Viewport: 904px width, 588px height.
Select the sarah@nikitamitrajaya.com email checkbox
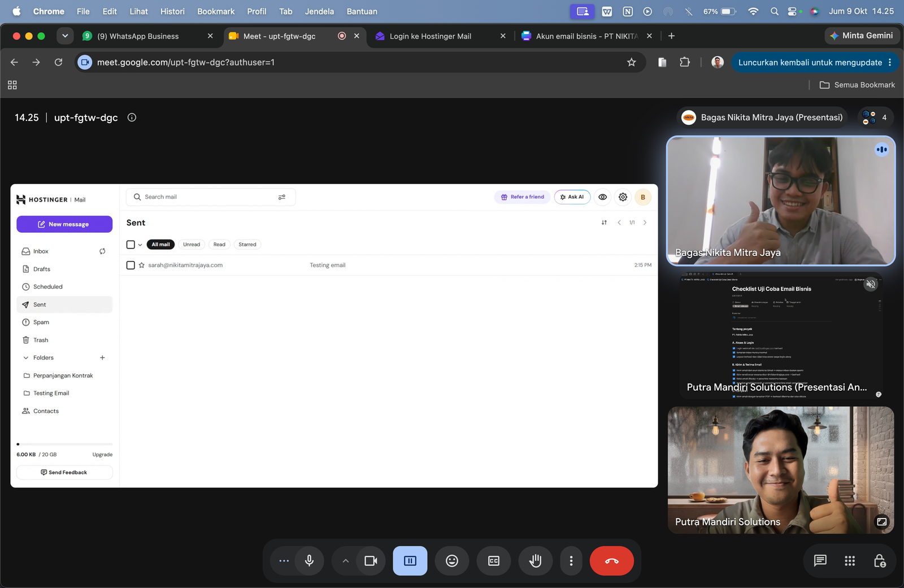click(x=131, y=265)
